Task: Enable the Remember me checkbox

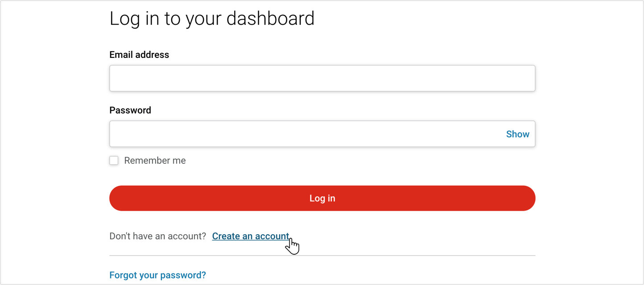Action: coord(114,161)
